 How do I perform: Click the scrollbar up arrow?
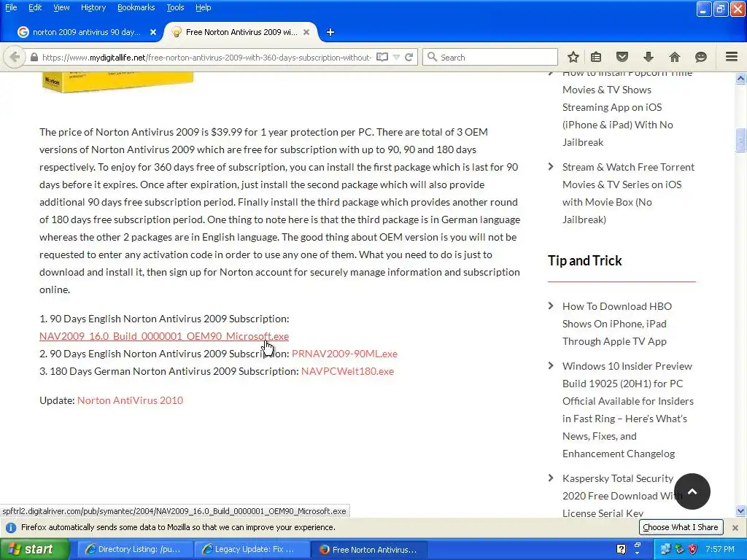pyautogui.click(x=740, y=78)
